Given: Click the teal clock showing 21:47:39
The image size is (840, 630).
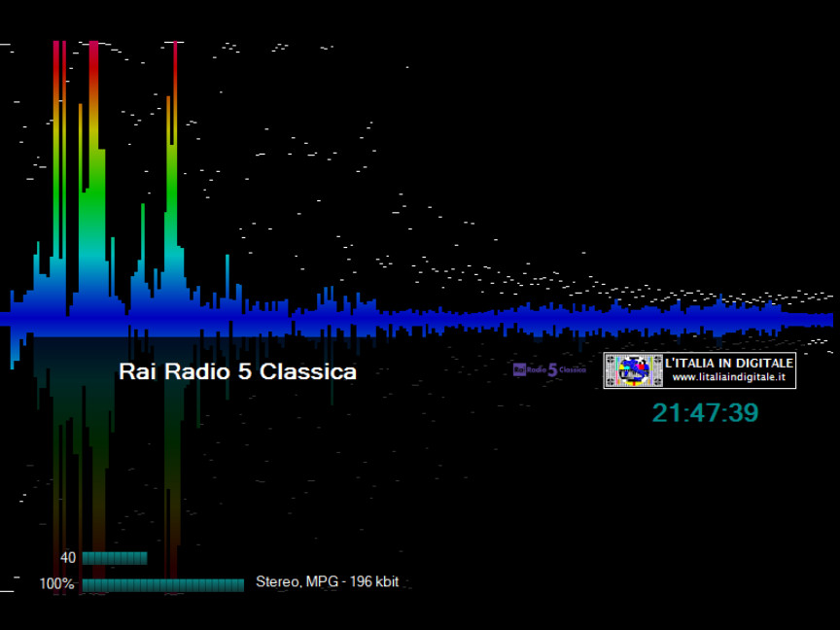Looking at the screenshot, I should [x=705, y=413].
